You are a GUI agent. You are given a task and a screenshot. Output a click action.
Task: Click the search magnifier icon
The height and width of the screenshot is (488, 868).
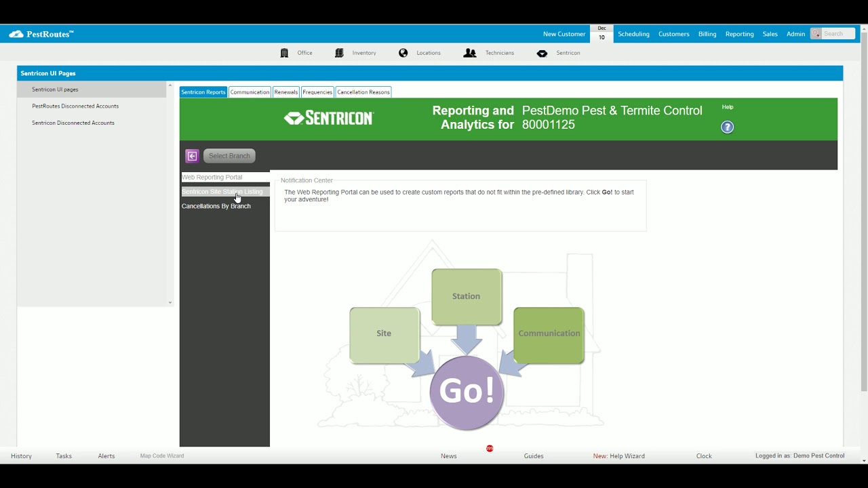point(816,34)
